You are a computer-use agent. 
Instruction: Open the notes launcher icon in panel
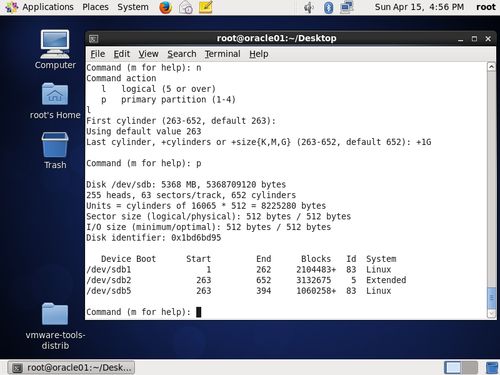coord(206,7)
